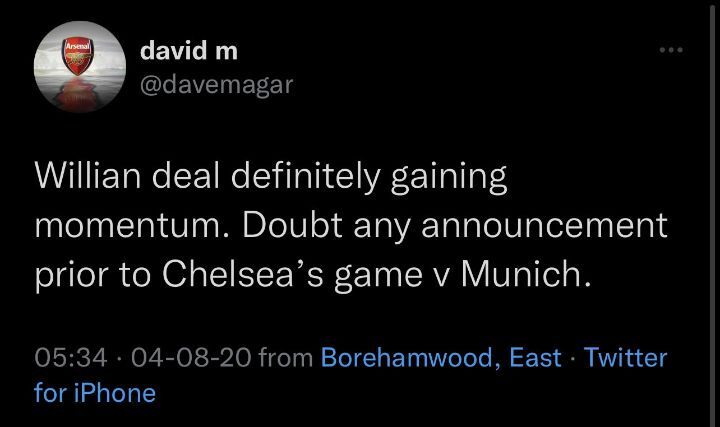Viewport: 720px width, 427px height.
Task: Click the 'for iPhone' source text
Action: [x=95, y=393]
